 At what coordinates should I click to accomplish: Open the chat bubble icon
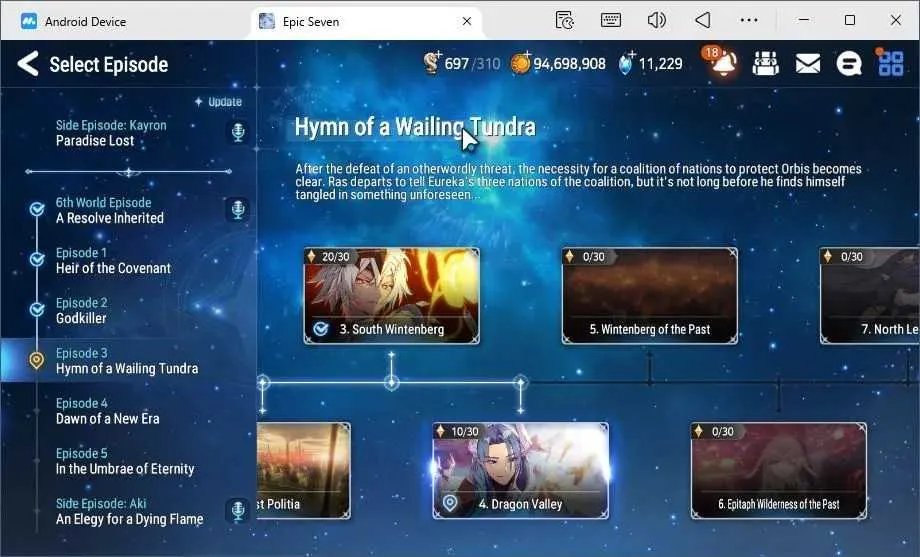tap(848, 63)
